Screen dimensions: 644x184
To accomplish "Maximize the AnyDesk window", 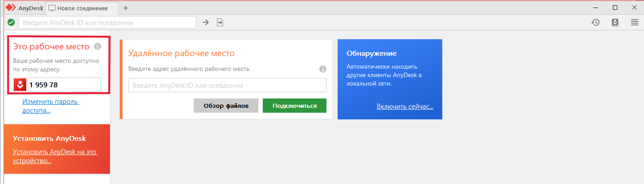I will [x=615, y=8].
